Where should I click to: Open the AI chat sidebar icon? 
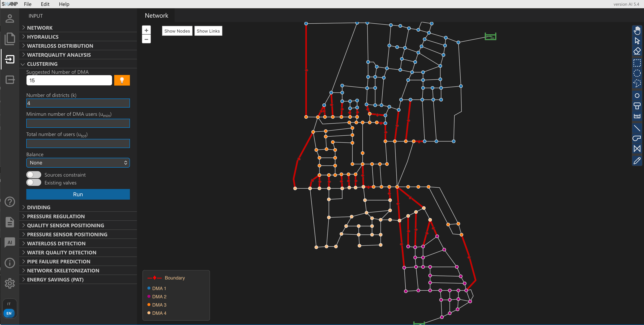[10, 243]
